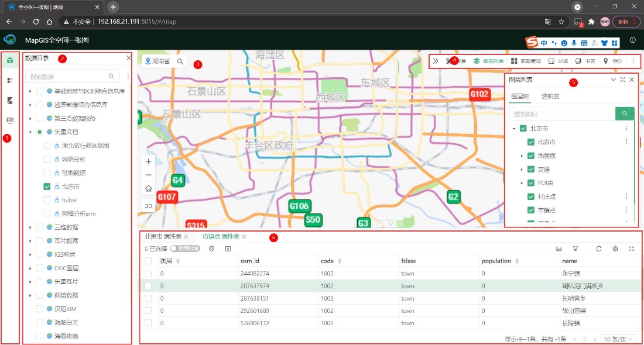Select the 图层树 tab

(520, 96)
